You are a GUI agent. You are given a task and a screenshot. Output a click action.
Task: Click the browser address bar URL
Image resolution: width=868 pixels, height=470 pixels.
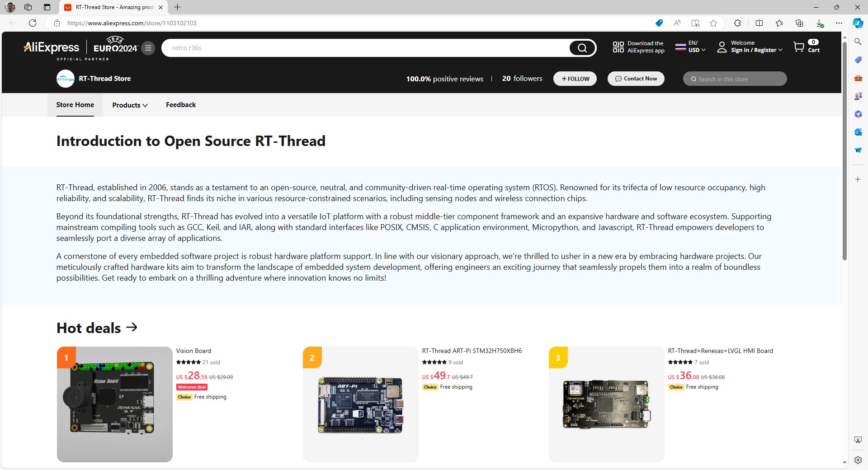point(132,23)
